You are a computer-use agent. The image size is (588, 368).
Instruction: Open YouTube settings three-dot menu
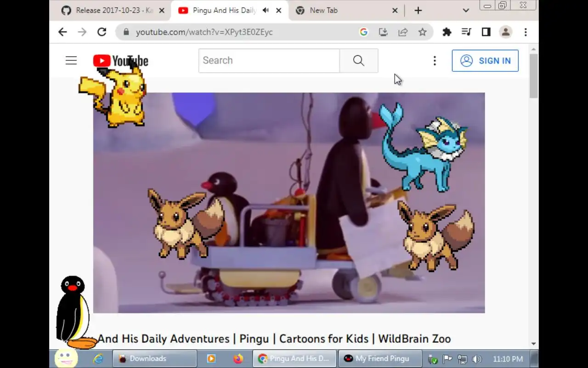pos(435,61)
